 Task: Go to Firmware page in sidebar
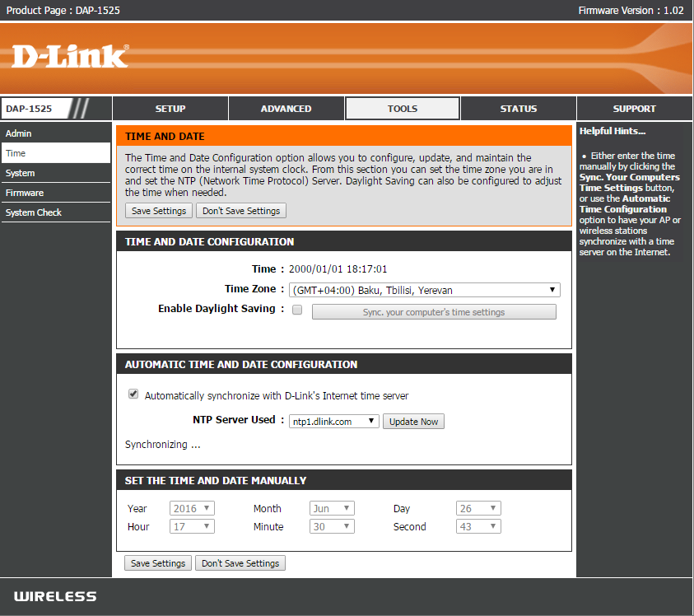coord(56,193)
